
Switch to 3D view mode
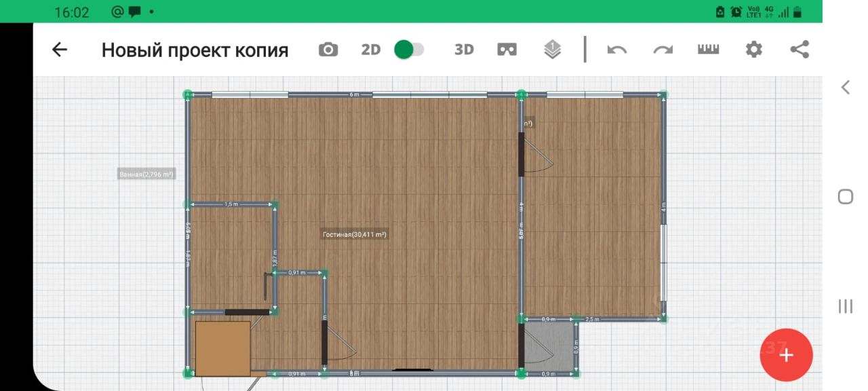[x=464, y=50]
